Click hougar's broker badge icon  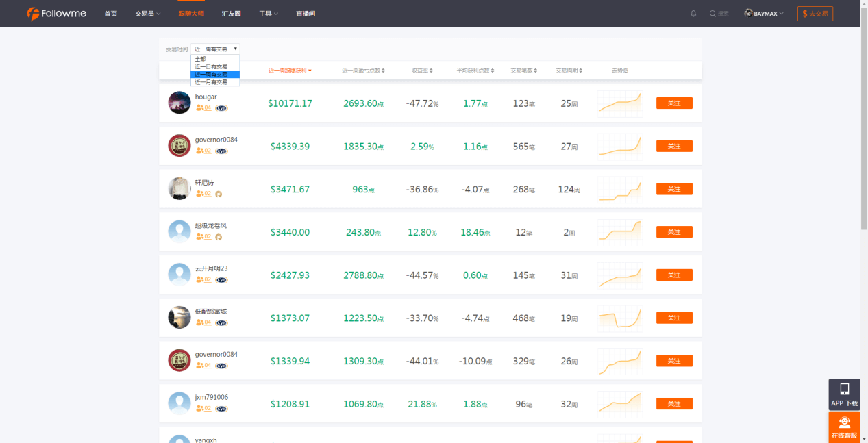click(221, 108)
